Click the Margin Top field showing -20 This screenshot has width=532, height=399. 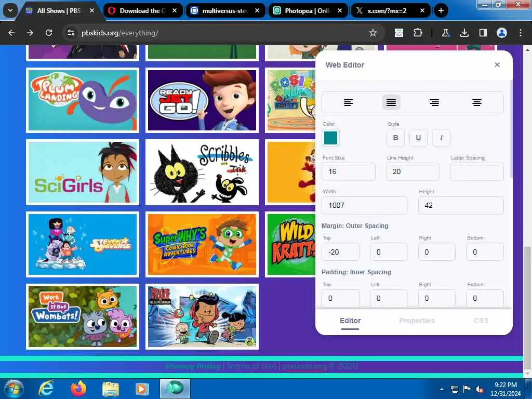[340, 252]
